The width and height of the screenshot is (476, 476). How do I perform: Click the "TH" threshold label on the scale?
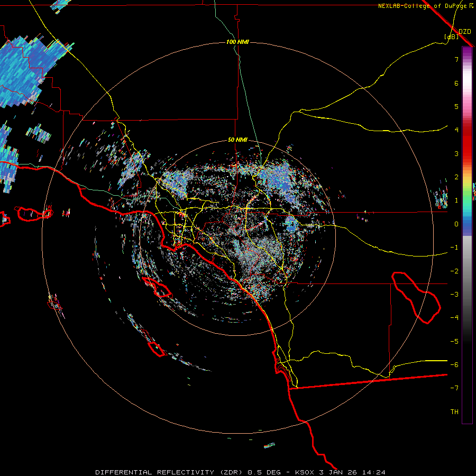(454, 412)
